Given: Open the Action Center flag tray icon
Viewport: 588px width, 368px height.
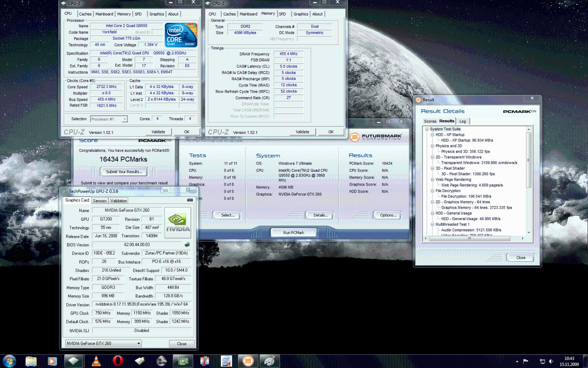Looking at the screenshot, I should click(526, 361).
